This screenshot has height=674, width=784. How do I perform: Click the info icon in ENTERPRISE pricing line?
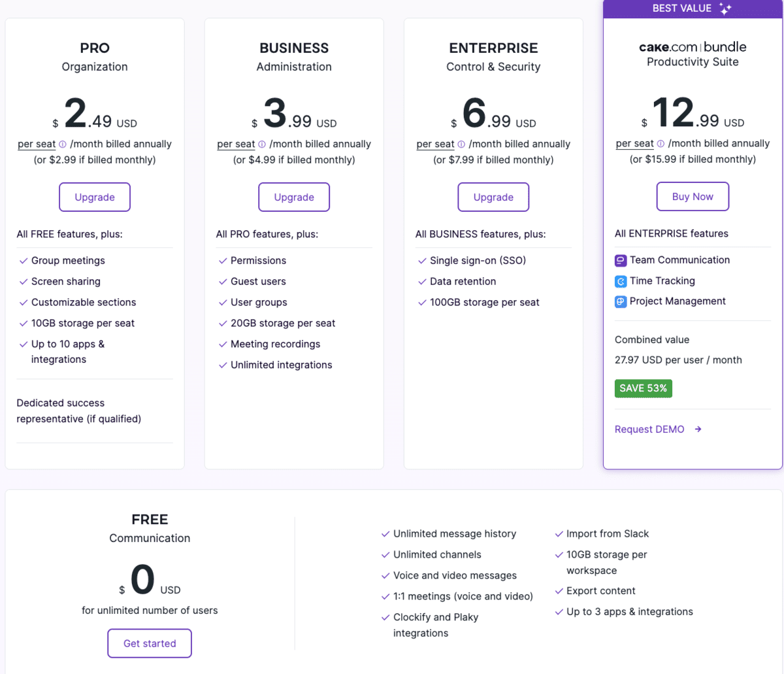click(461, 144)
